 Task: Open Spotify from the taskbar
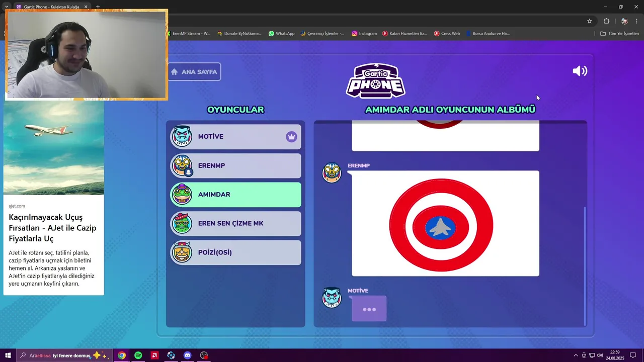pos(138,355)
